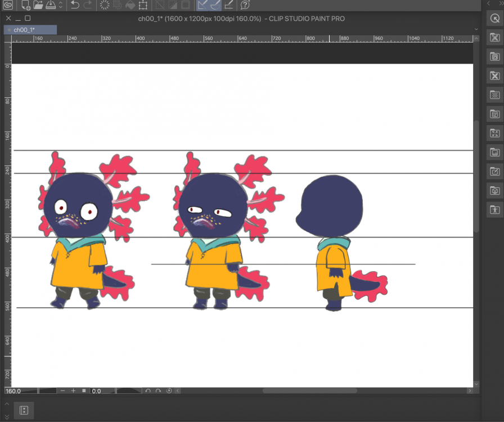
Task: Click the Open file folder icon
Action: tap(38, 6)
